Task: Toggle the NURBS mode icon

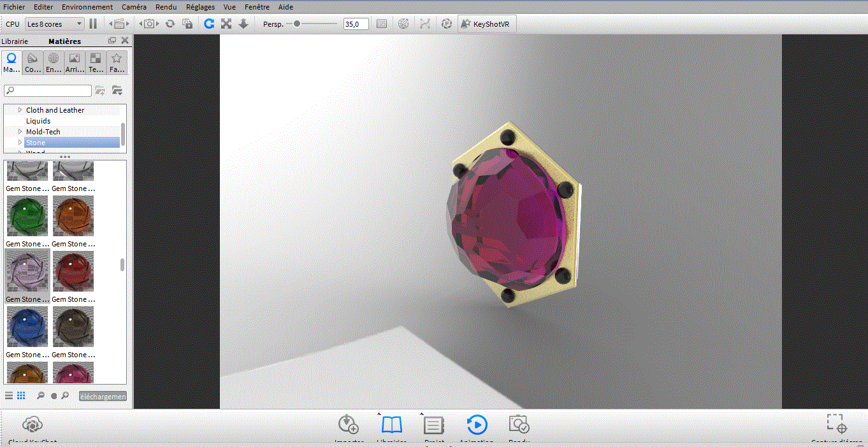Action: 424,24
